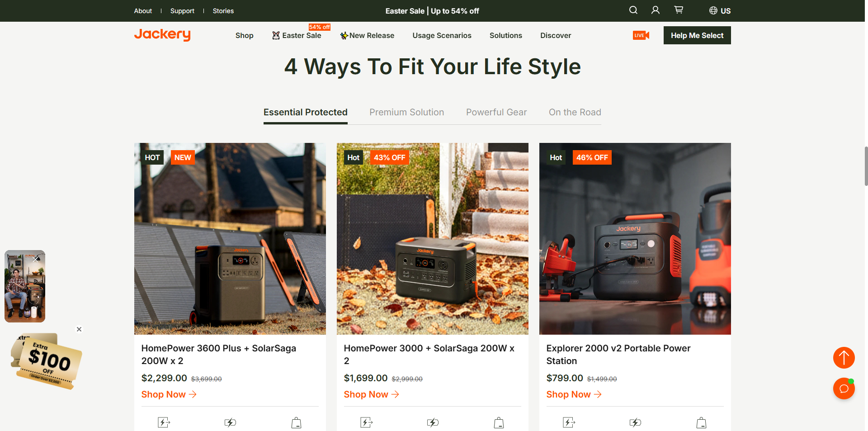Viewport: 868px width, 431px height.
Task: Click the first spec icon under HomePower 3600 Plus
Action: tap(164, 422)
